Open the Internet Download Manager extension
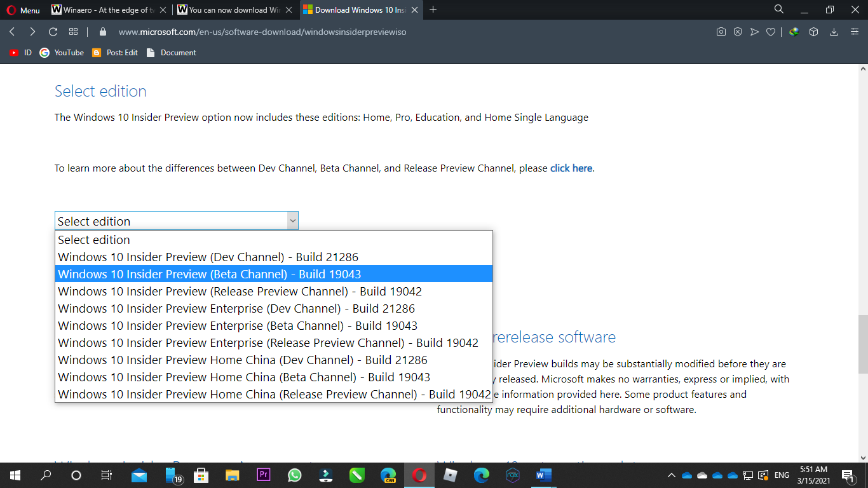 (794, 32)
